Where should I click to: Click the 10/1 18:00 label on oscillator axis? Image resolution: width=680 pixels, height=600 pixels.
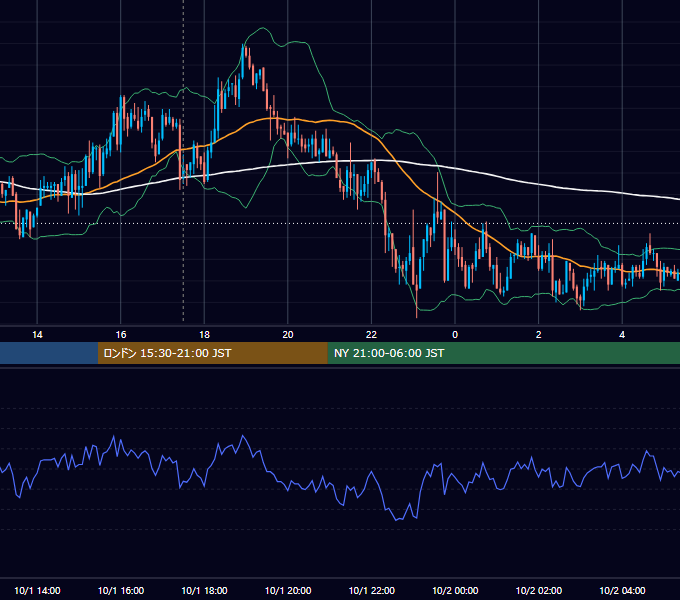click(x=204, y=590)
